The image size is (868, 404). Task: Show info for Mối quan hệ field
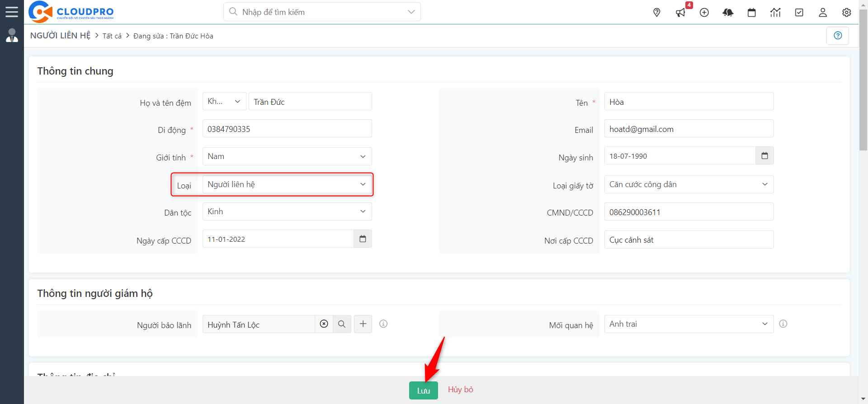click(x=783, y=324)
